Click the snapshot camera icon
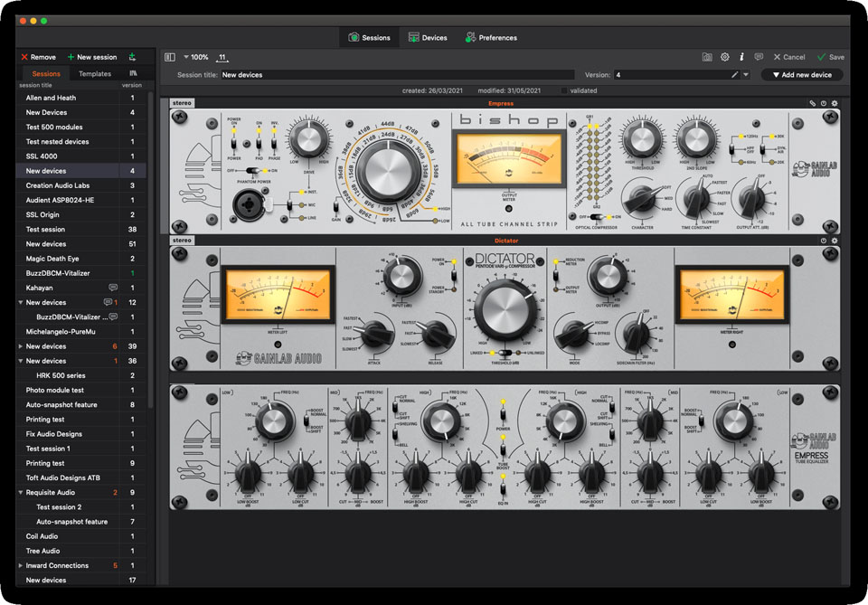Image resolution: width=868 pixels, height=605 pixels. pos(707,57)
